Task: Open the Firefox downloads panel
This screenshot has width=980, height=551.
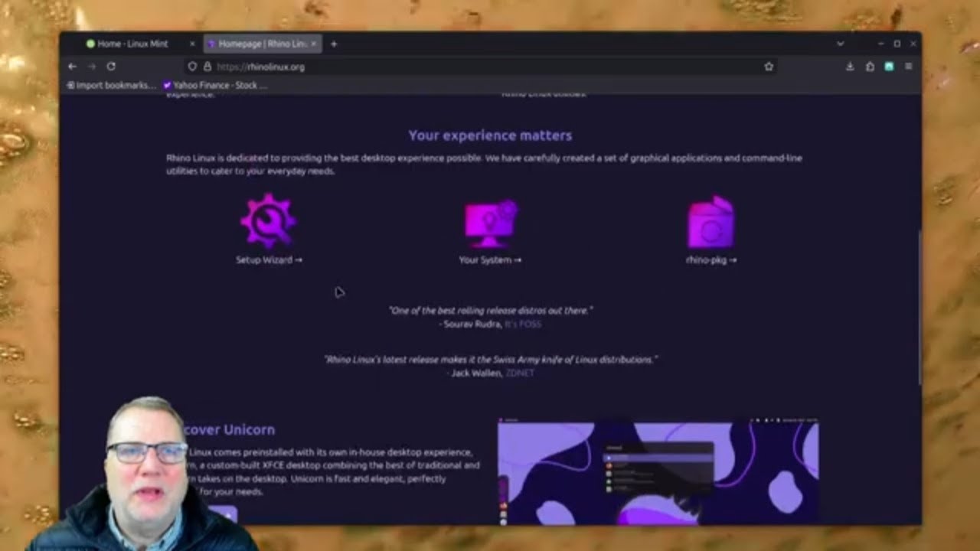Action: pos(850,67)
